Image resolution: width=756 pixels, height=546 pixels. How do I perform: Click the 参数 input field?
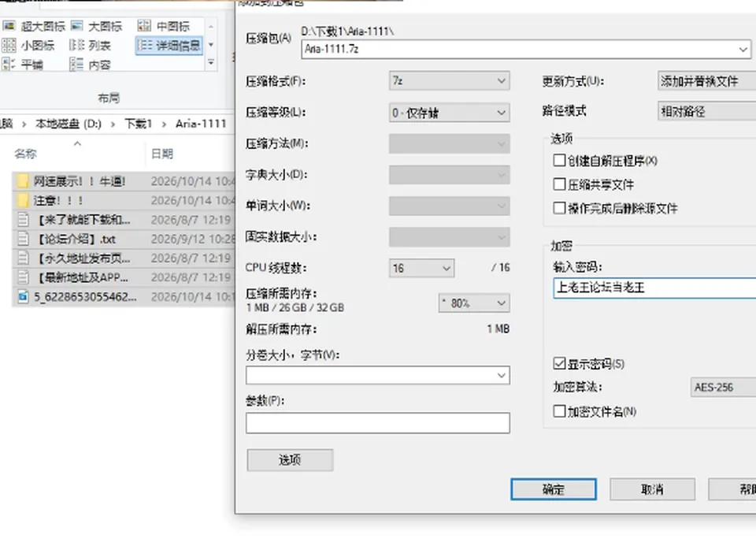(377, 423)
